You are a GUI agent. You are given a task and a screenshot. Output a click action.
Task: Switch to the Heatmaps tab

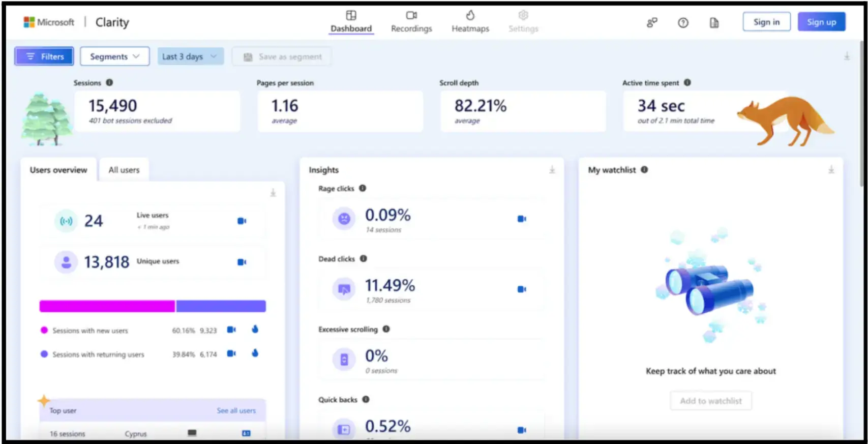tap(470, 22)
